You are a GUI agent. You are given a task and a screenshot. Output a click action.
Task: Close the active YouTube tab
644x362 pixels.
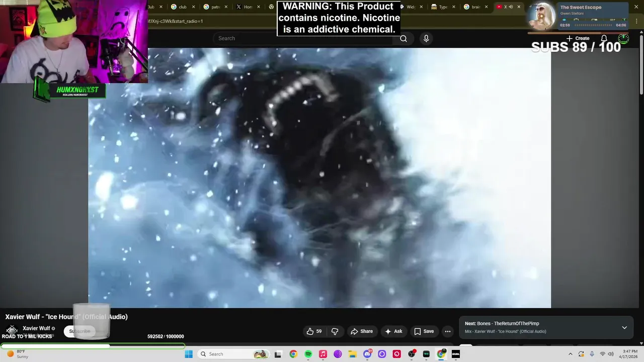[519, 7]
